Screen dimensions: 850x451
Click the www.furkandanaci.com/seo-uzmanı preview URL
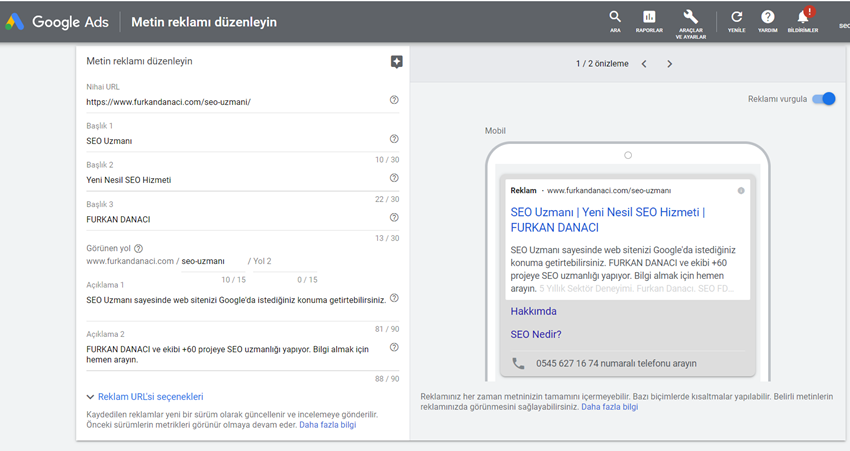coord(609,191)
